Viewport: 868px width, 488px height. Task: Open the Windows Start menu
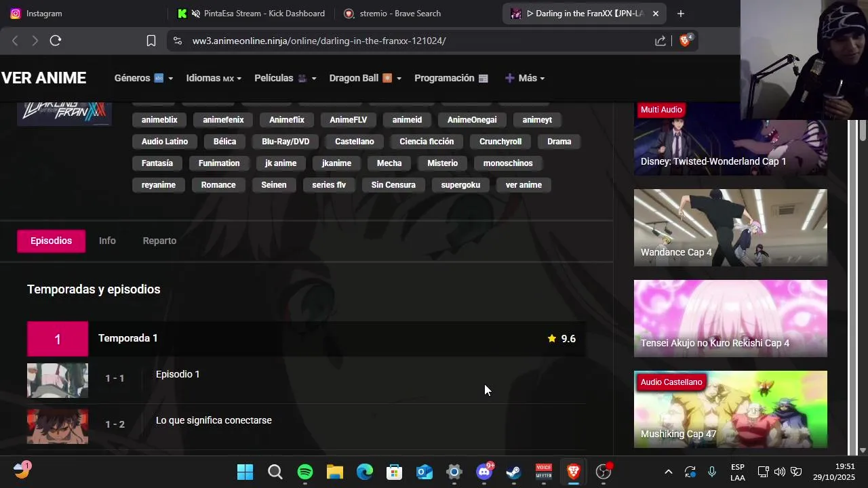(245, 472)
